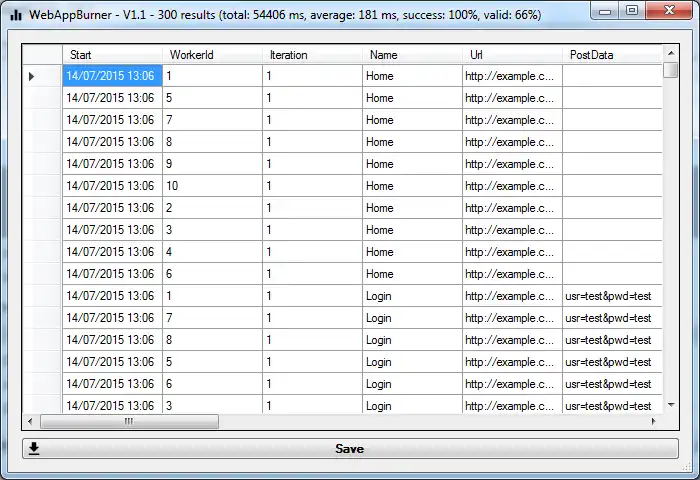This screenshot has height=480, width=700.
Task: Select Url cell for Home worker 8
Action: [x=512, y=142]
